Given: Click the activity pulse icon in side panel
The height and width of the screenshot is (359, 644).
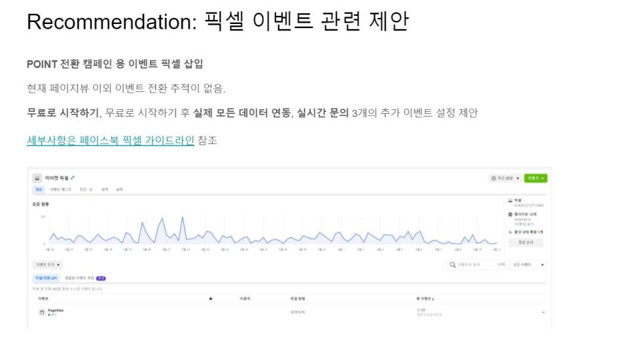Looking at the screenshot, I should [511, 232].
